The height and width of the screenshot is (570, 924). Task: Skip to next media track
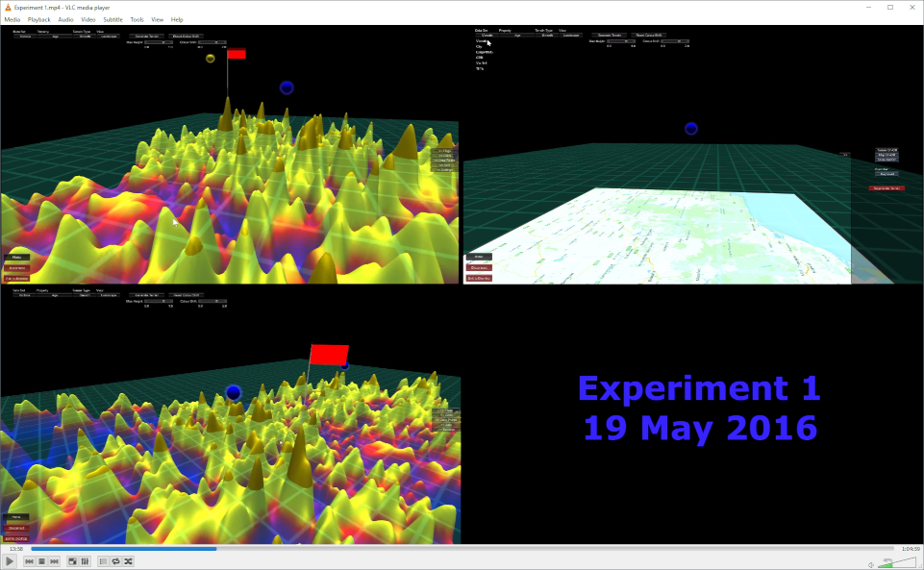(54, 561)
